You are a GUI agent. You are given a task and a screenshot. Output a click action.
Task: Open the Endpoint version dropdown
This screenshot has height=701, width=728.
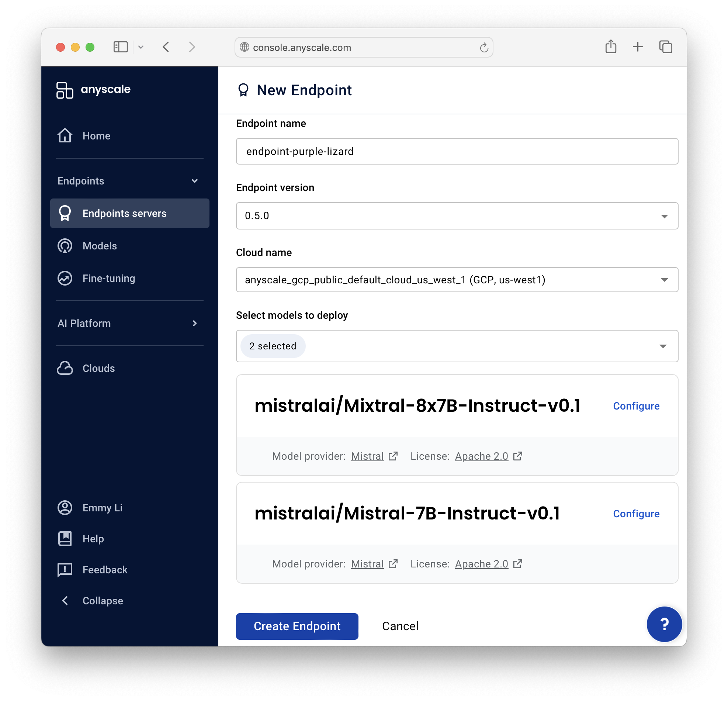pyautogui.click(x=457, y=216)
